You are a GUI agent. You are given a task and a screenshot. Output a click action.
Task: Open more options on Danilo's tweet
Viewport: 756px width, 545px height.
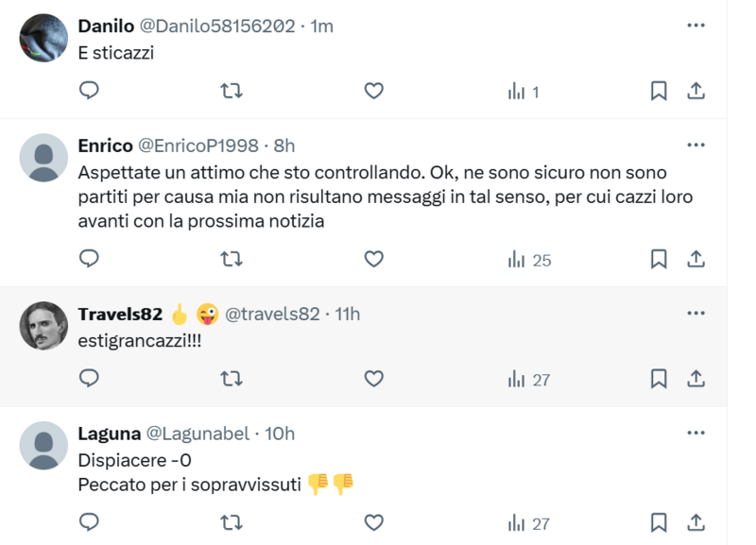point(696,26)
